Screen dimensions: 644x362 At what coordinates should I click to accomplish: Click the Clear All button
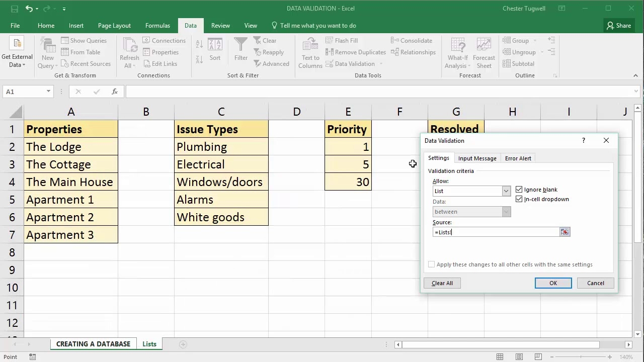pos(442,283)
